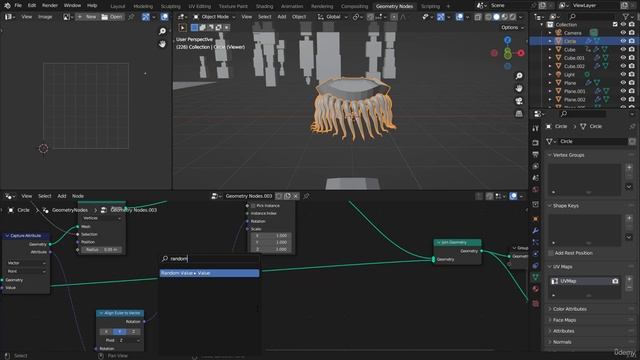Click the zoom magnifier in the image editor
This screenshot has width=640, height=360.
point(162,31)
